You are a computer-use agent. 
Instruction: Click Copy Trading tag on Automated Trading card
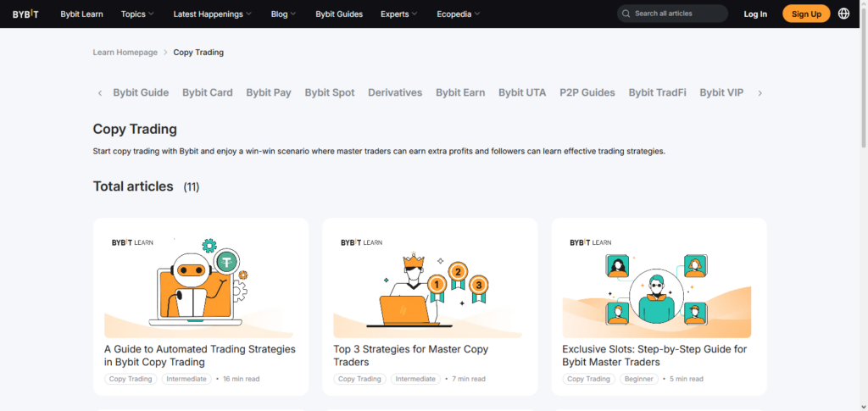point(131,379)
